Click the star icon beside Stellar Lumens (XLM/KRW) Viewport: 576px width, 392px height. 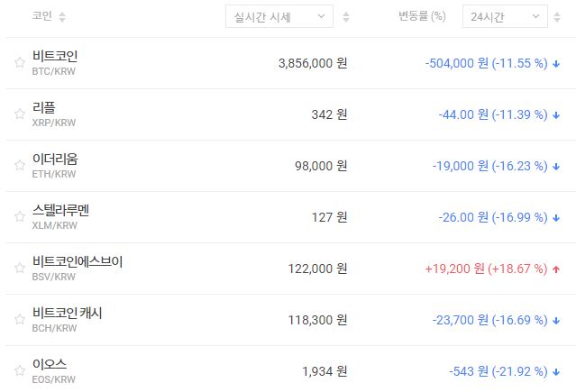[x=19, y=217]
